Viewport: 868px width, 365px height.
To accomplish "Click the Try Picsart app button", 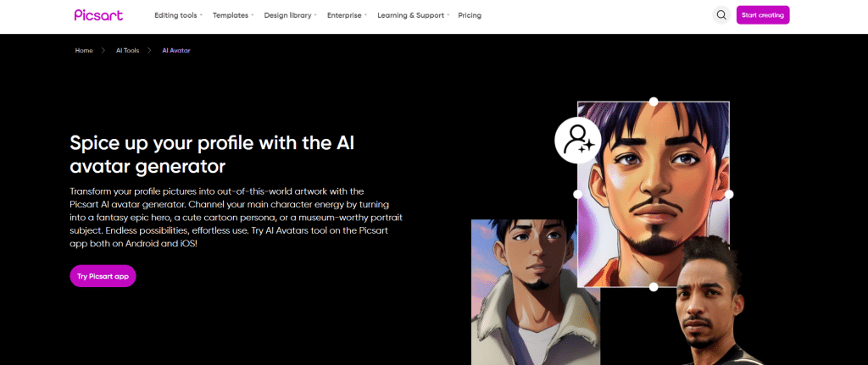I will [x=103, y=276].
